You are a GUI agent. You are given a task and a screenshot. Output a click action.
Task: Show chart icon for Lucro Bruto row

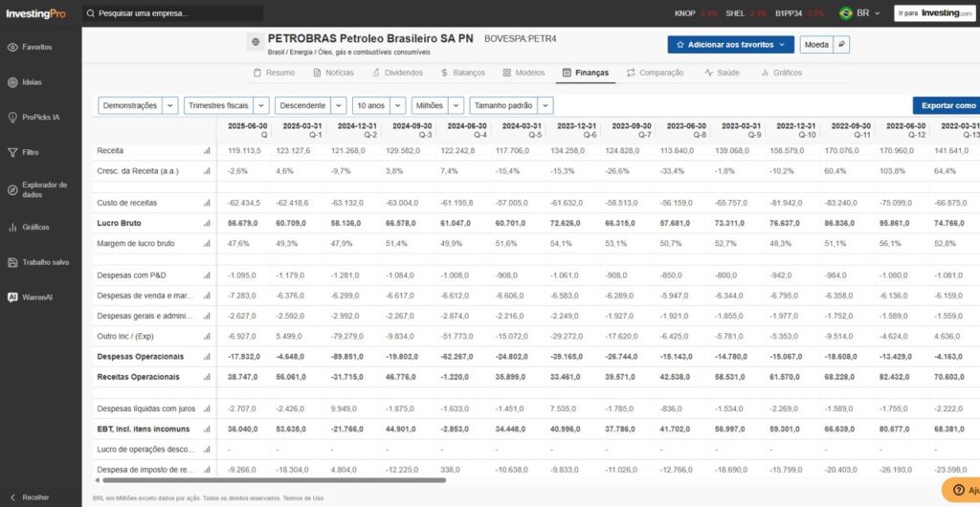[207, 223]
